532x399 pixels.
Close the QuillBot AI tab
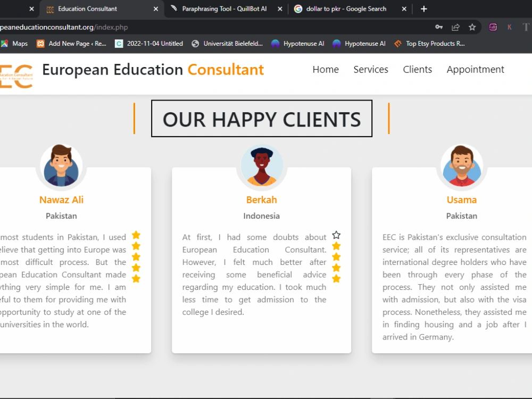[x=280, y=9]
